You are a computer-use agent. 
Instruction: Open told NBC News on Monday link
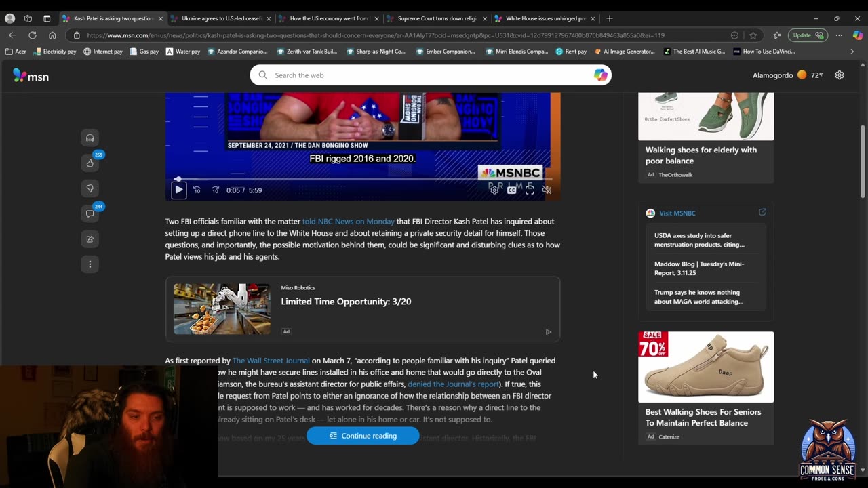(x=348, y=222)
